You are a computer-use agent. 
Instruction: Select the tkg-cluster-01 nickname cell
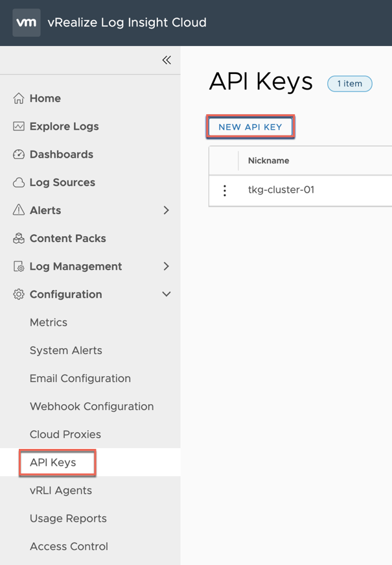[281, 190]
